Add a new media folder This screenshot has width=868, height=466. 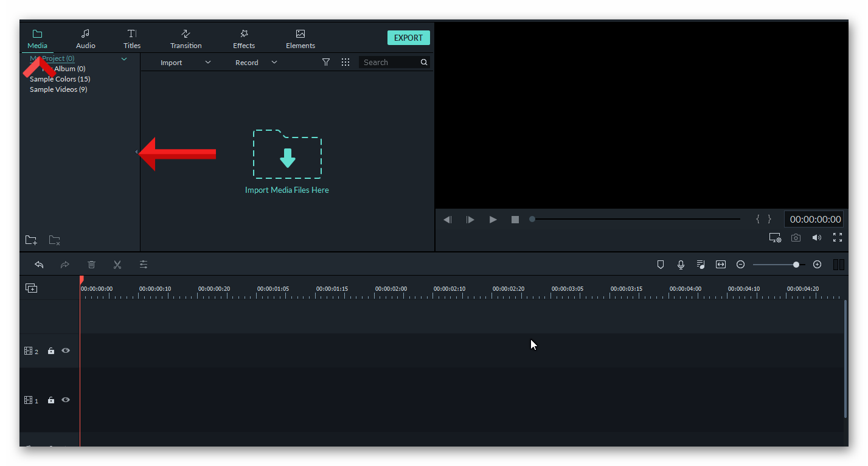click(x=31, y=240)
